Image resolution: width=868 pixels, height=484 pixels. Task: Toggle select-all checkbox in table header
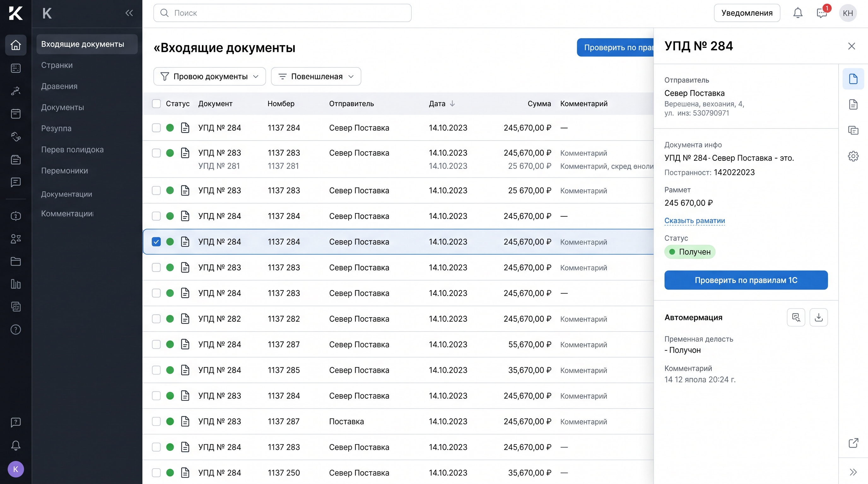tap(156, 104)
